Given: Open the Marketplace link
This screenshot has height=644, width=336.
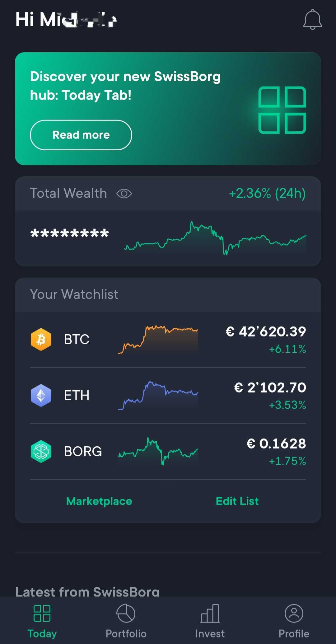Looking at the screenshot, I should [99, 501].
